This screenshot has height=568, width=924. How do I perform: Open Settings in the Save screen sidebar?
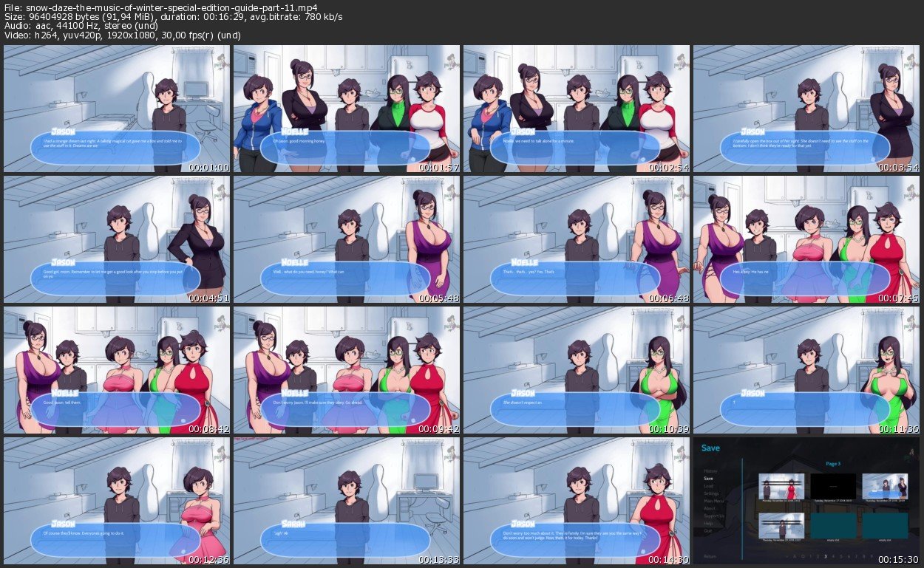[x=710, y=493]
